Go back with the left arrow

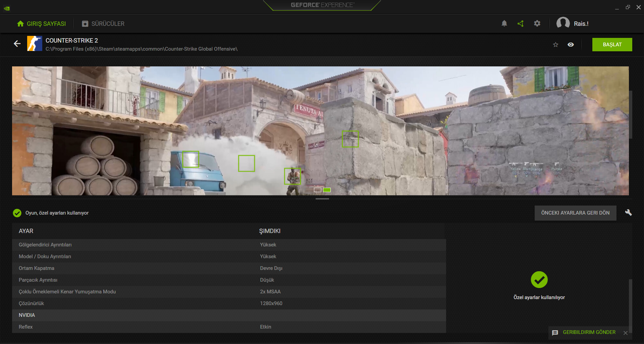point(17,44)
